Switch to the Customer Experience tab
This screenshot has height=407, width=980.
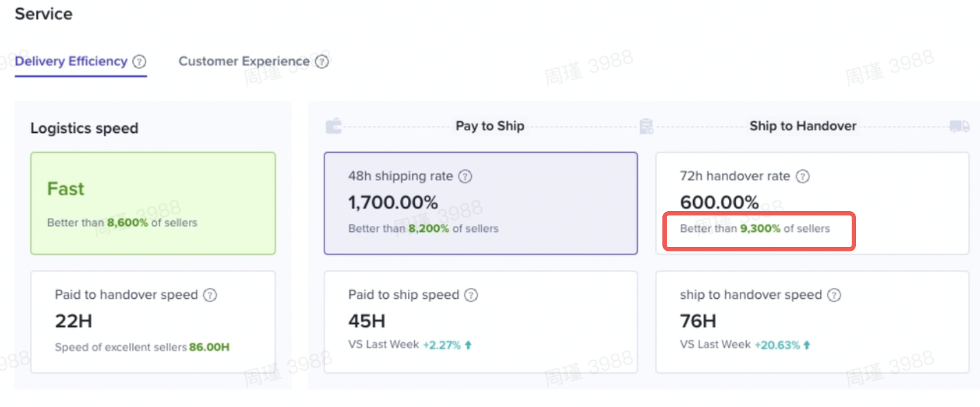click(244, 61)
